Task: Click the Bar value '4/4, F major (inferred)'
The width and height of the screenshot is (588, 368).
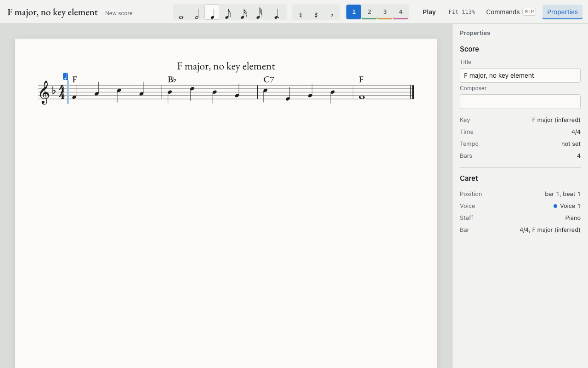Action: pyautogui.click(x=550, y=230)
